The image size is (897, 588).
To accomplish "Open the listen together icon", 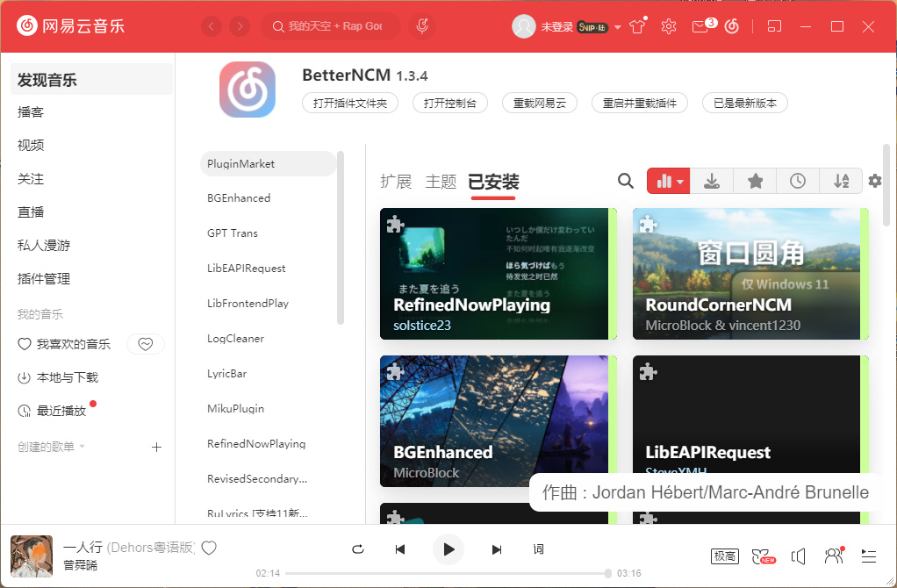I will [834, 556].
